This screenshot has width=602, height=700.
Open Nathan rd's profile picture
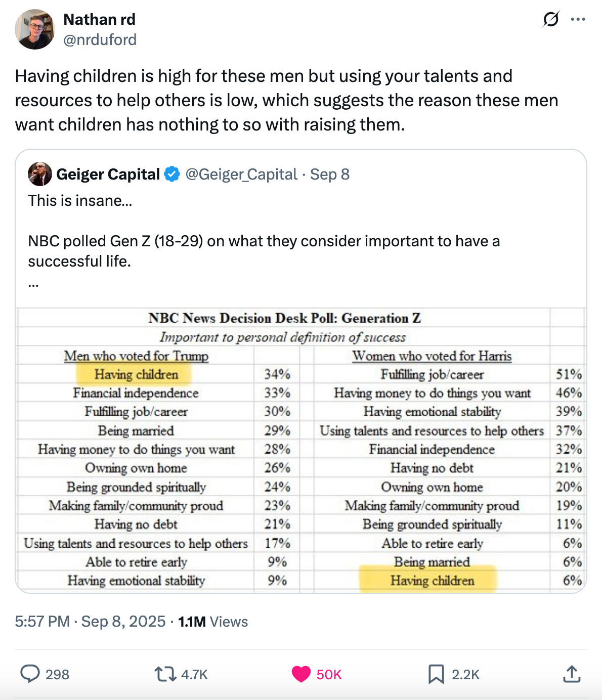click(x=34, y=29)
